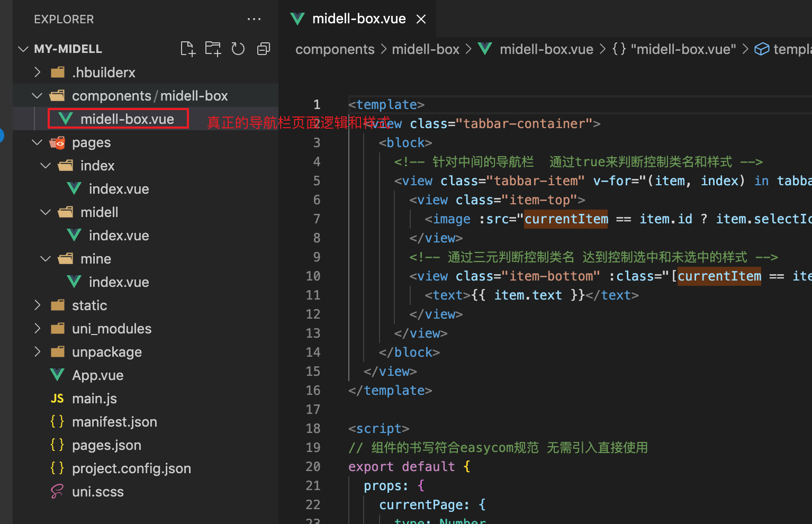Open index.vue inside the midell folder
Image resolution: width=812 pixels, height=524 pixels.
coord(119,235)
